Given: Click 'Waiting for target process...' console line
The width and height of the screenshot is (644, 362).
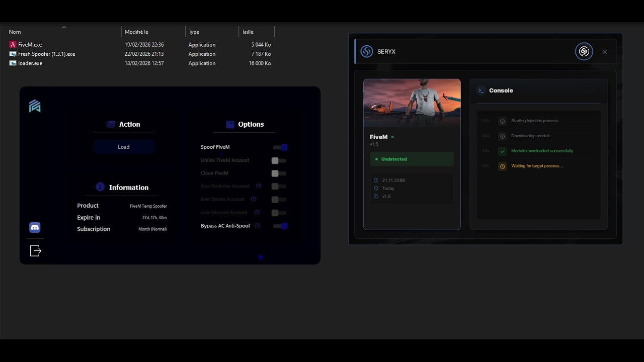Looking at the screenshot, I should point(537,166).
